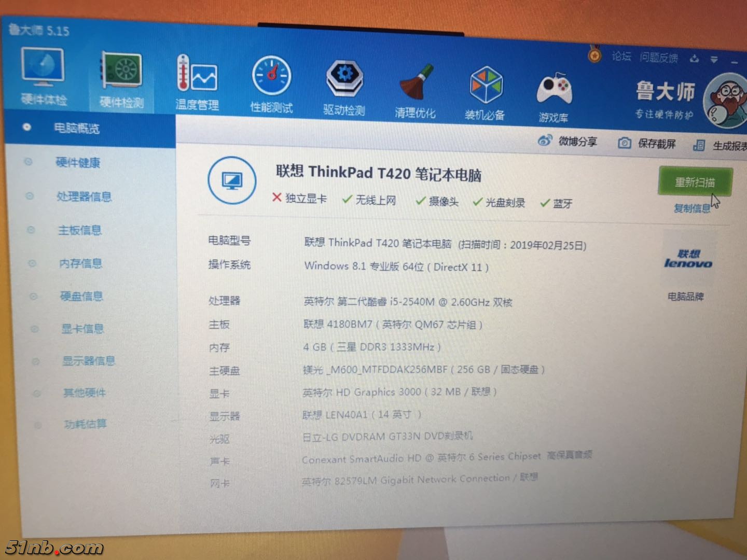Switch to the 硬件检测 hardware detection tab
Screen dimensions: 747x560
click(x=121, y=79)
